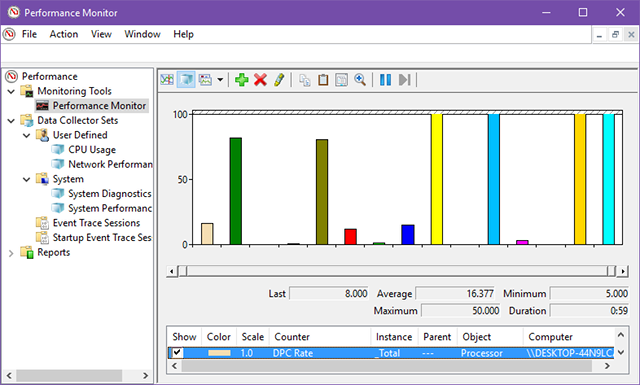This screenshot has height=385, width=640.
Task: Click left arrow of graph time scrollbar
Action: 172,271
